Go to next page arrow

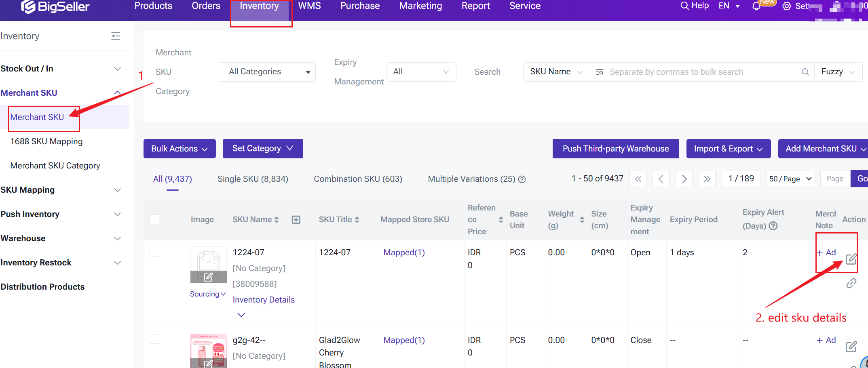tap(684, 179)
